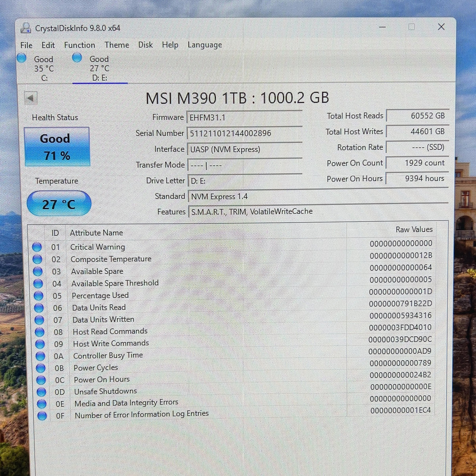The height and width of the screenshot is (476, 476).
Task: Open the Disk menu
Action: coord(146,45)
